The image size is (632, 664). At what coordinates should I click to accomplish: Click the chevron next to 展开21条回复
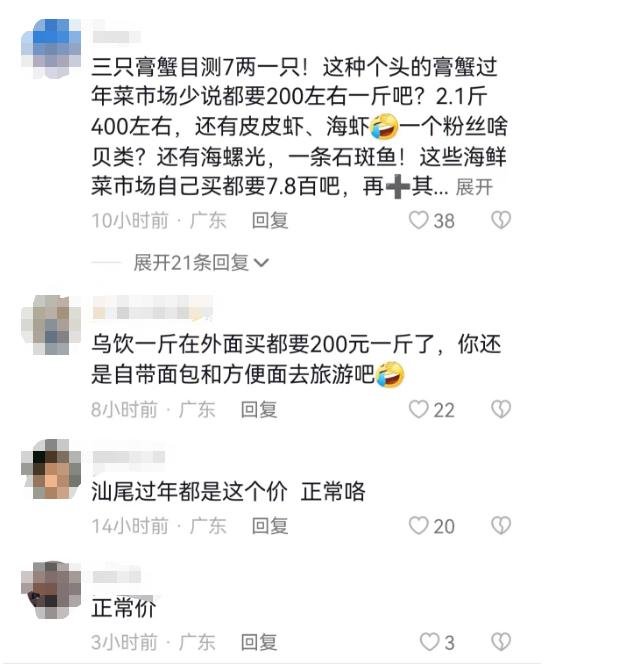pos(261,263)
